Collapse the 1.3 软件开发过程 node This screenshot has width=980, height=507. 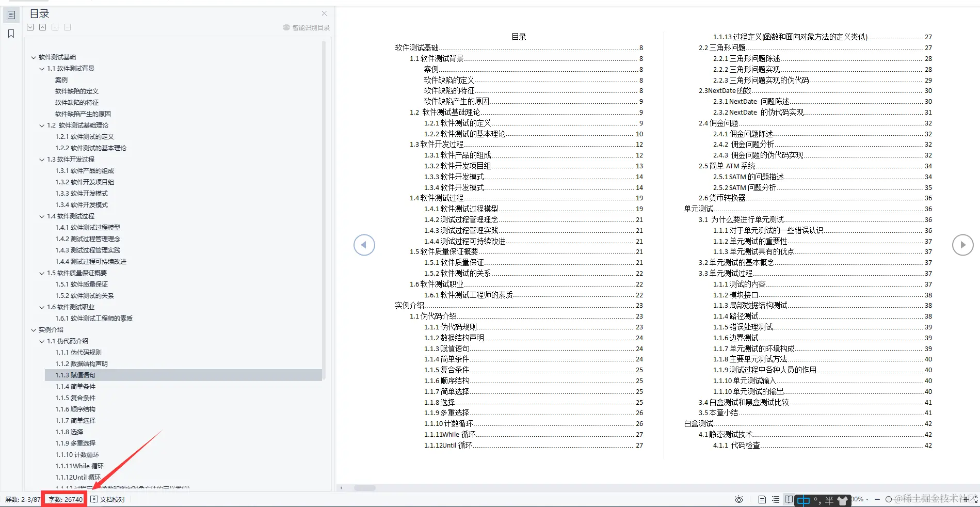pos(42,160)
